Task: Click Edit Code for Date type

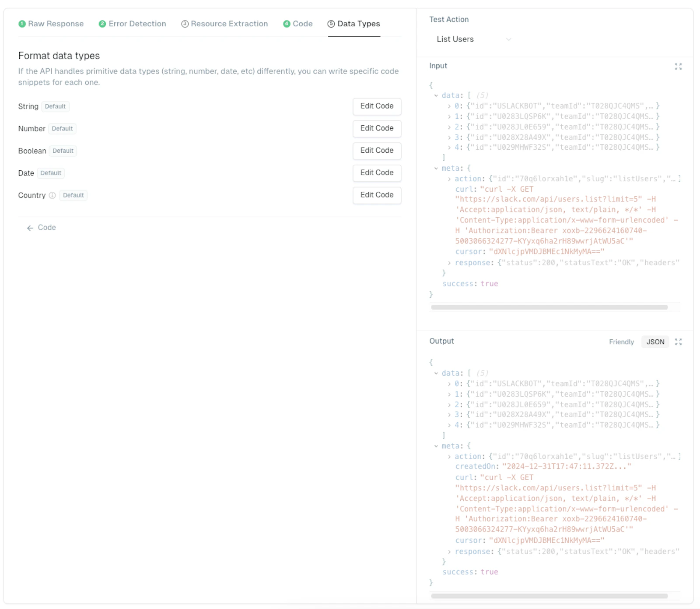Action: 377,173
